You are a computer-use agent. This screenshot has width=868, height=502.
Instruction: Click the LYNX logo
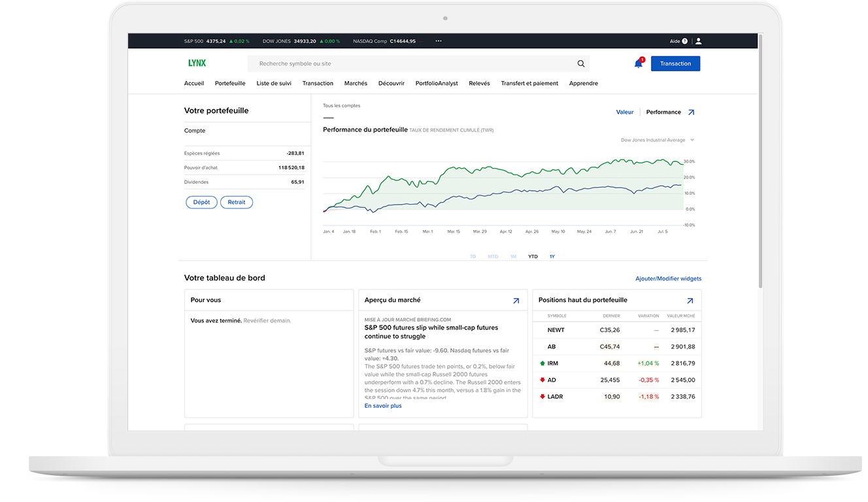pyautogui.click(x=197, y=63)
